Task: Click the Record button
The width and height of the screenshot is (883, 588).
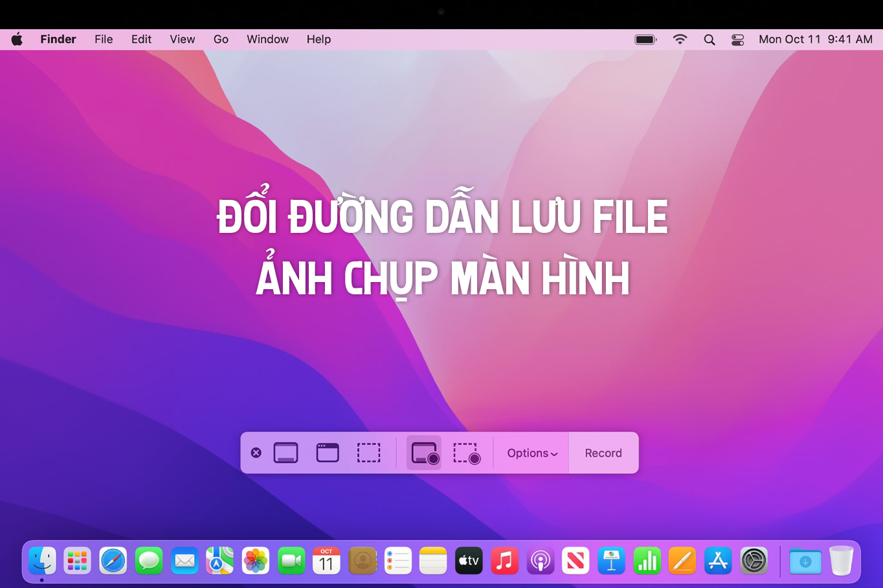Action: (x=603, y=453)
